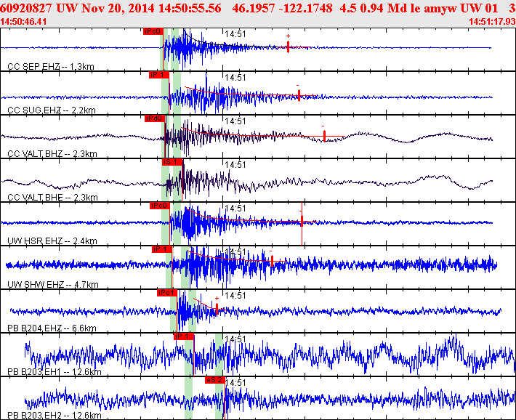Click the iPd0 pick label on VALT BHZ
The width and height of the screenshot is (516, 420).
click(x=154, y=118)
